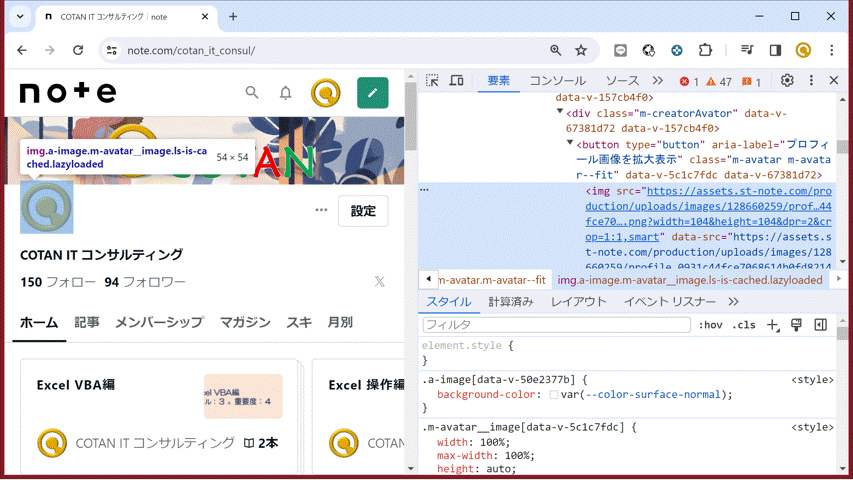Select the 月別 profile tab

(341, 322)
